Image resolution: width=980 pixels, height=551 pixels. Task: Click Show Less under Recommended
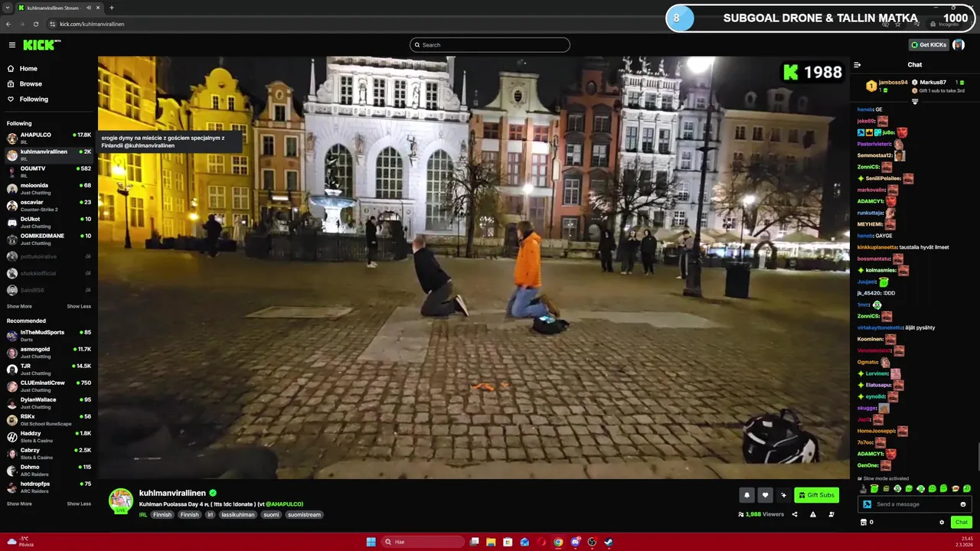pyautogui.click(x=79, y=504)
